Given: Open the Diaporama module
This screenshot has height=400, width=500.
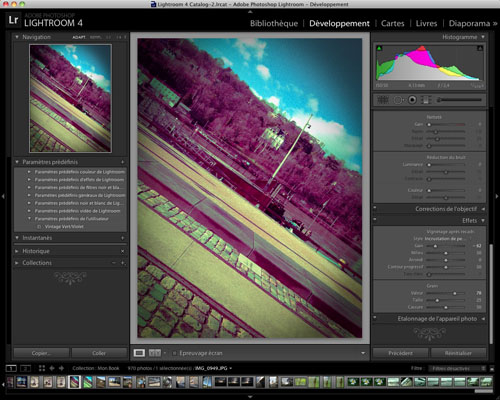Looking at the screenshot, I should tap(469, 24).
